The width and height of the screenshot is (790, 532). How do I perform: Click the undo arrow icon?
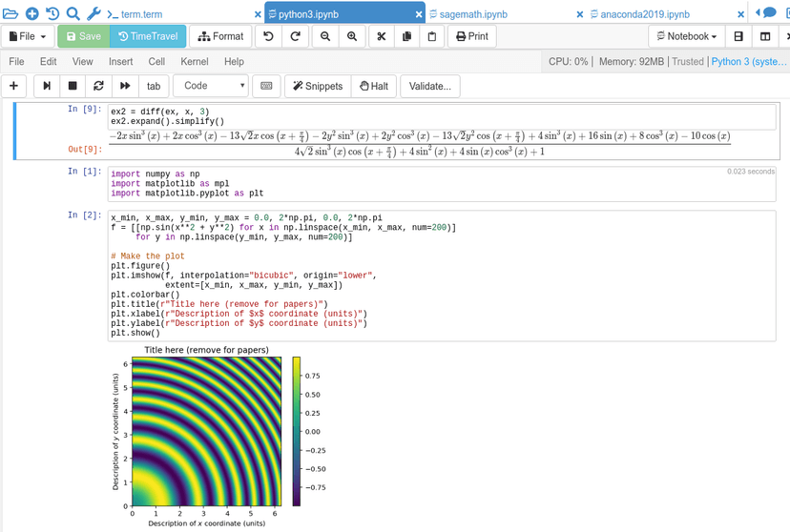[x=268, y=36]
